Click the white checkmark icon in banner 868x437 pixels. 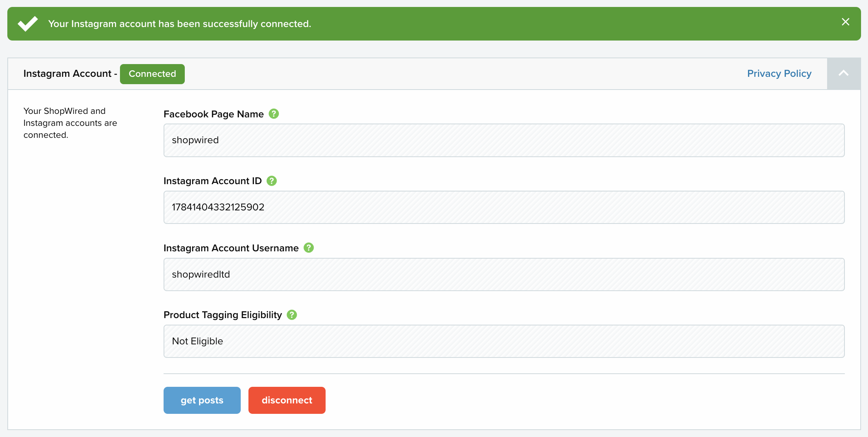[x=28, y=24]
